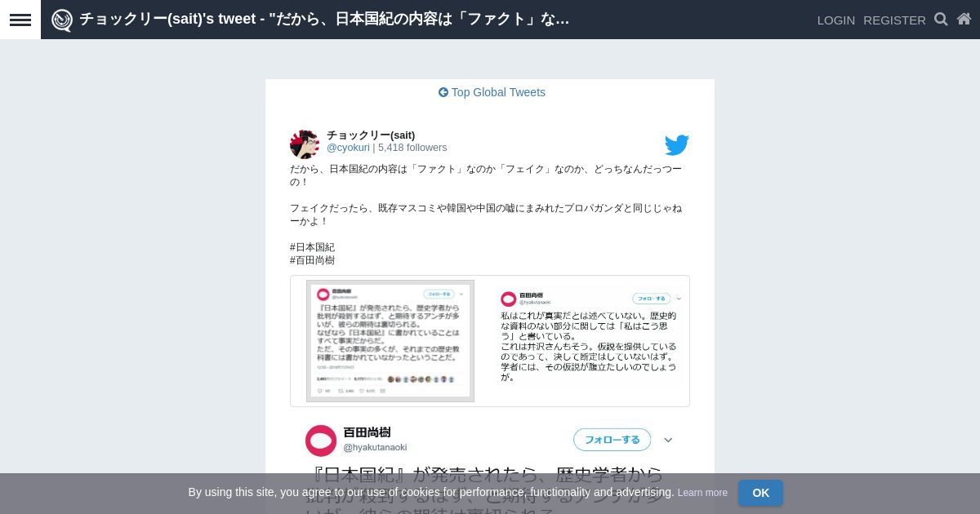Click the paragraph starting フェイクだったら
980x514 pixels.
(x=486, y=215)
